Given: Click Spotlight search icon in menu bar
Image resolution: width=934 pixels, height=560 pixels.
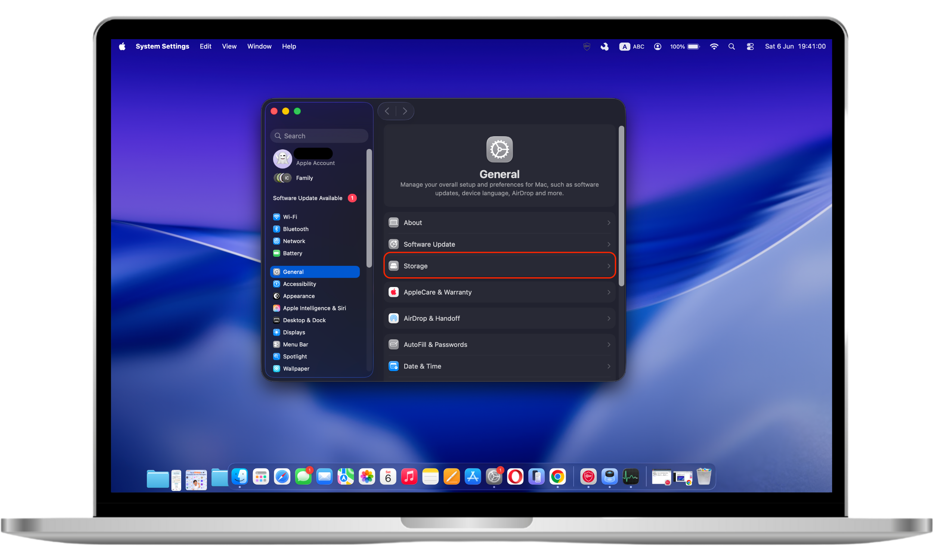Looking at the screenshot, I should [732, 46].
